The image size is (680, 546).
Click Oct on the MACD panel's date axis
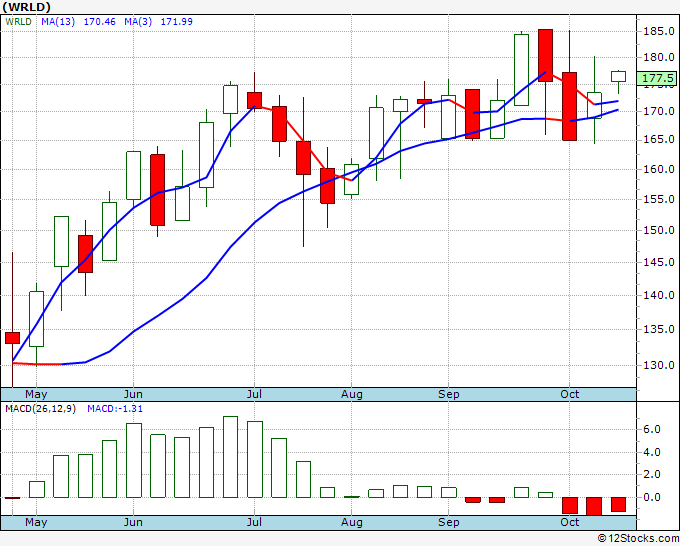[569, 523]
